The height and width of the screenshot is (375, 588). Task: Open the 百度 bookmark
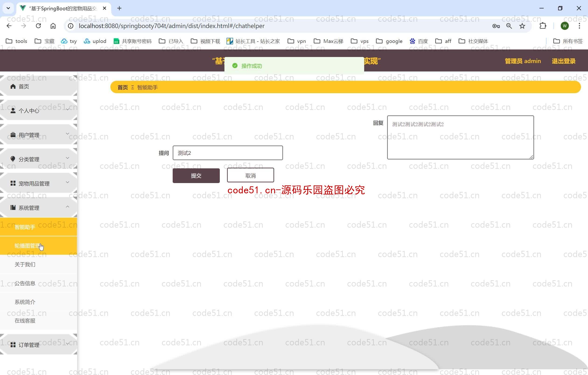419,41
